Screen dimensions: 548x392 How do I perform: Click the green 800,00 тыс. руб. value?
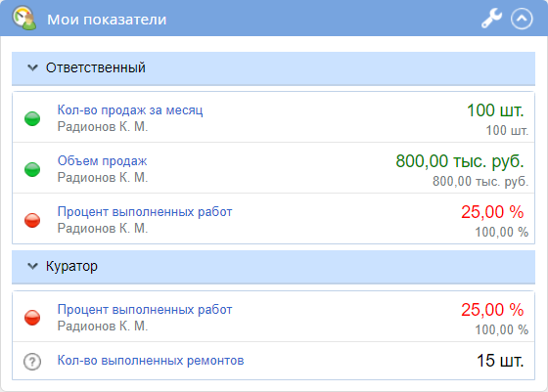(x=460, y=161)
